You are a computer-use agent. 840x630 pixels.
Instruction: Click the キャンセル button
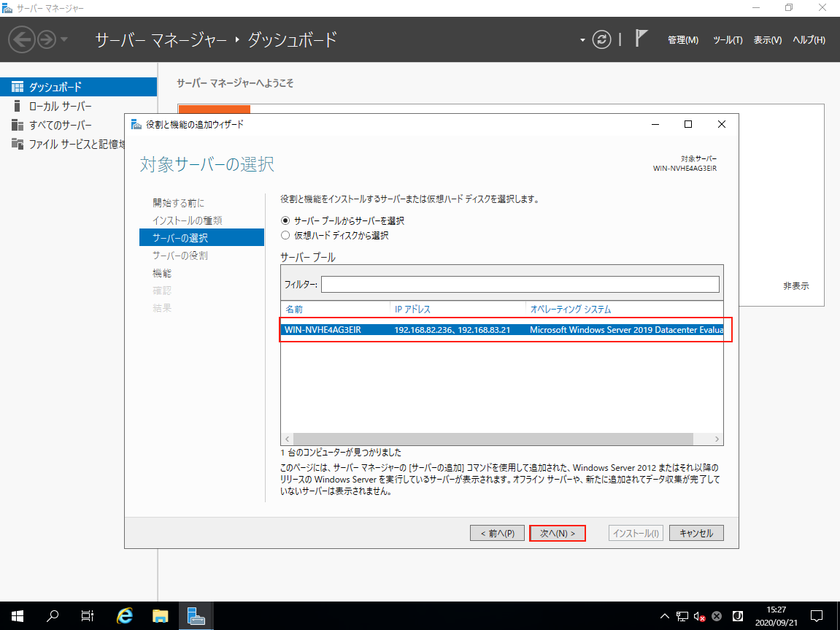click(x=696, y=533)
